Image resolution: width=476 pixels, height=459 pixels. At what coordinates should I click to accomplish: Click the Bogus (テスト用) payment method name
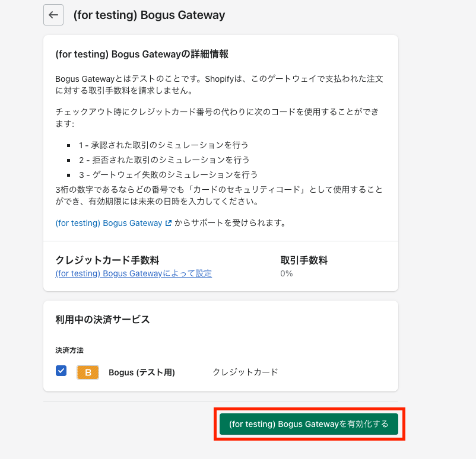pos(142,372)
